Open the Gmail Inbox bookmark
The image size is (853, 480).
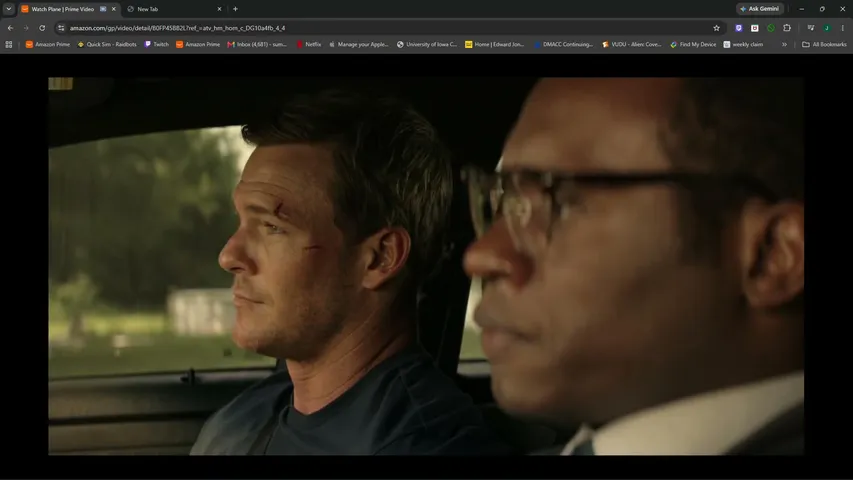pyautogui.click(x=257, y=44)
